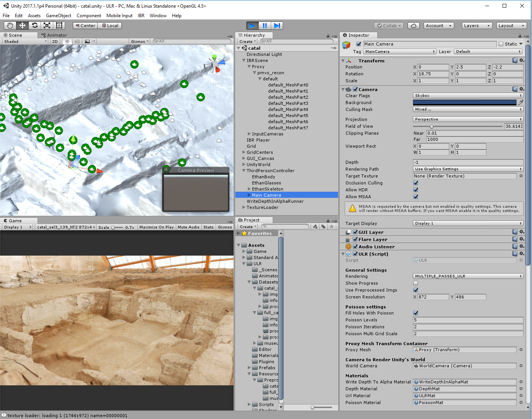Open Clear Flags Skybox dropdown
532x419 pixels.
coord(468,96)
